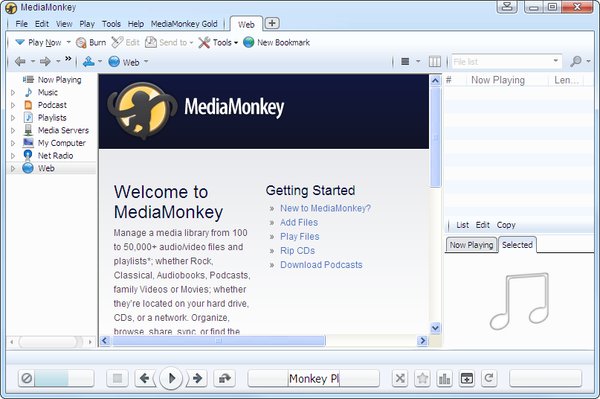The height and width of the screenshot is (399, 600).
Task: Open the Add Files link
Action: pyautogui.click(x=299, y=222)
